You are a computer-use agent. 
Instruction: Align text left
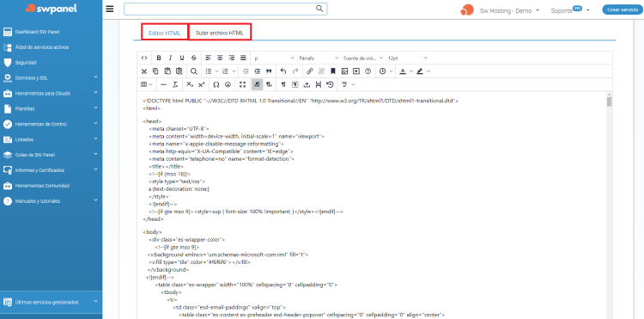(209, 58)
